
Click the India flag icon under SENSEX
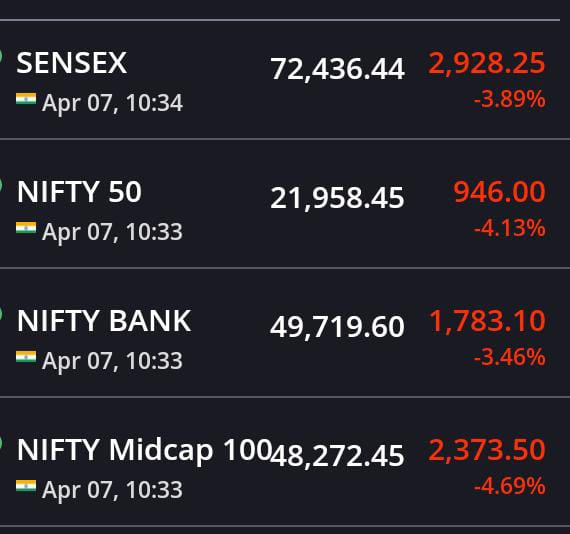pos(26,99)
